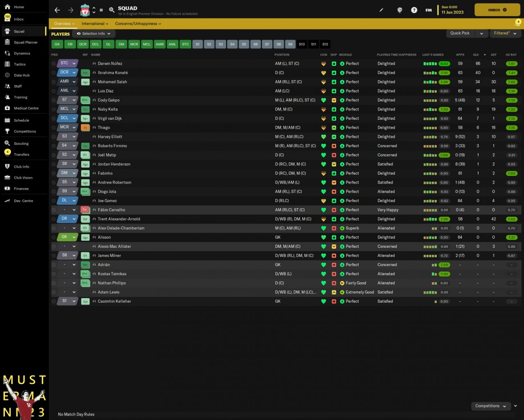Toggle the pick circle for Adam Lewis
The height and width of the screenshot is (420, 524).
coord(54,292)
